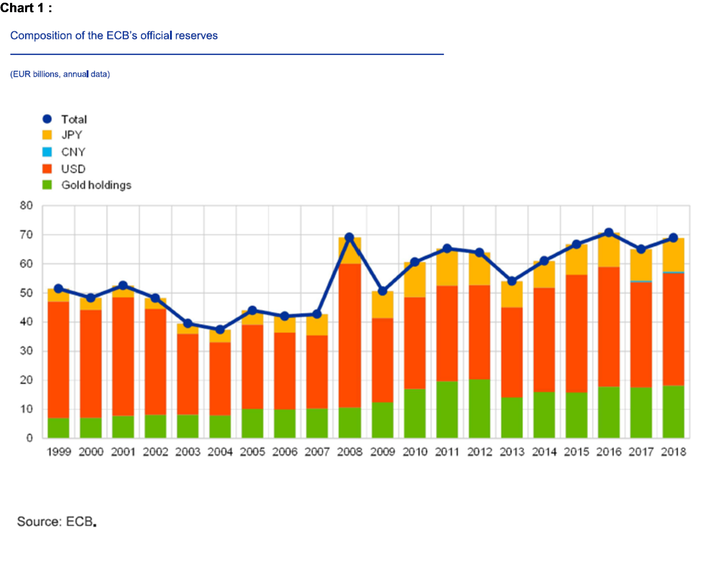The height and width of the screenshot is (580, 728).
Task: Click the 2018 x-axis year label
Action: pos(673,452)
